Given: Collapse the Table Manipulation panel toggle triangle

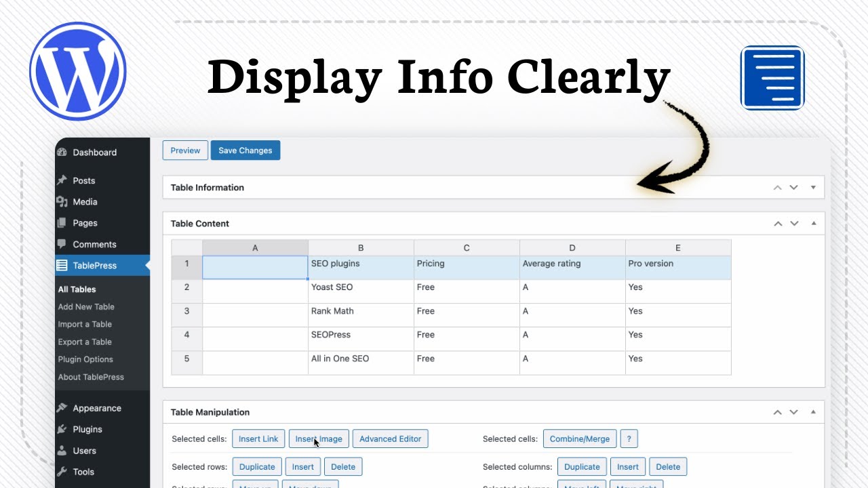Looking at the screenshot, I should pos(813,412).
